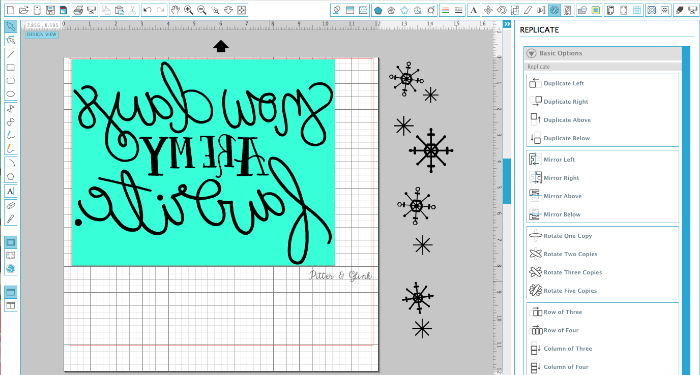This screenshot has height=375, width=700.
Task: Select the large snowflake beside the mat
Action: 430,151
